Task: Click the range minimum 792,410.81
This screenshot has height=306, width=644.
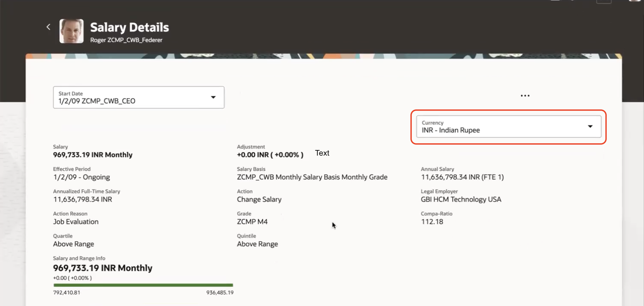Action: (x=67, y=293)
